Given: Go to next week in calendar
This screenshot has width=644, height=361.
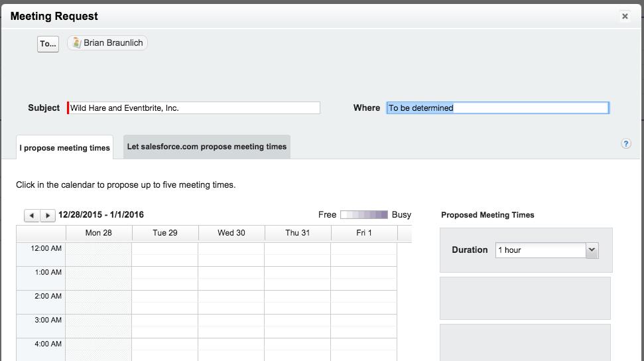Looking at the screenshot, I should click(48, 216).
